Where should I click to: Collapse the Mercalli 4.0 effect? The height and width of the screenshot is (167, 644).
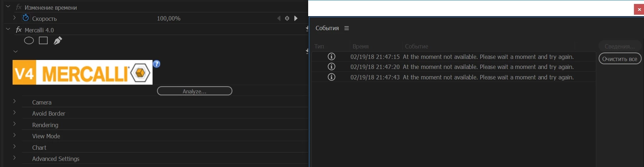click(8, 29)
